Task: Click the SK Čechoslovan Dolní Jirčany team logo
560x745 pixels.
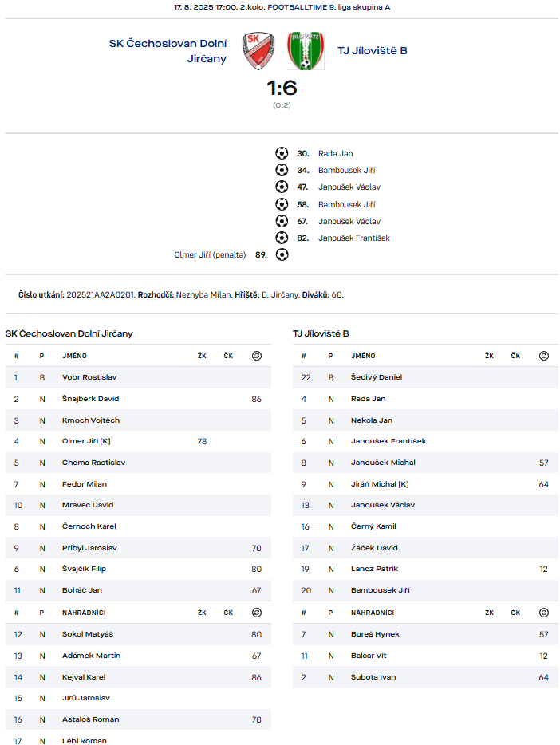Action: point(258,50)
